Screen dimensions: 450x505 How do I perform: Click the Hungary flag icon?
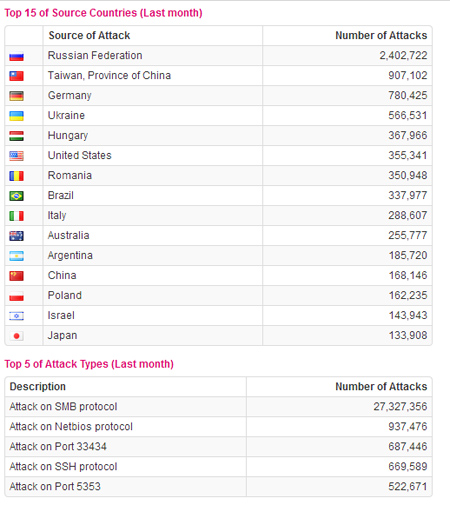click(16, 136)
